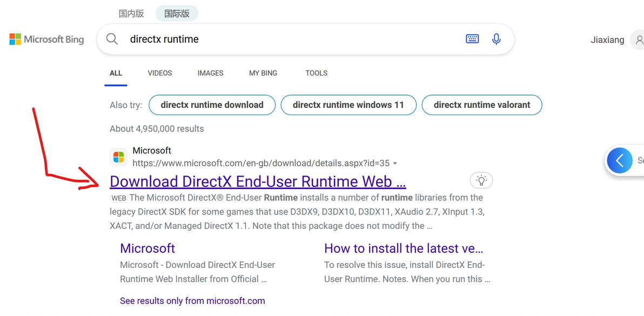644x316 pixels.
Task: Try 'directx runtime download' suggestion
Action: 212,105
